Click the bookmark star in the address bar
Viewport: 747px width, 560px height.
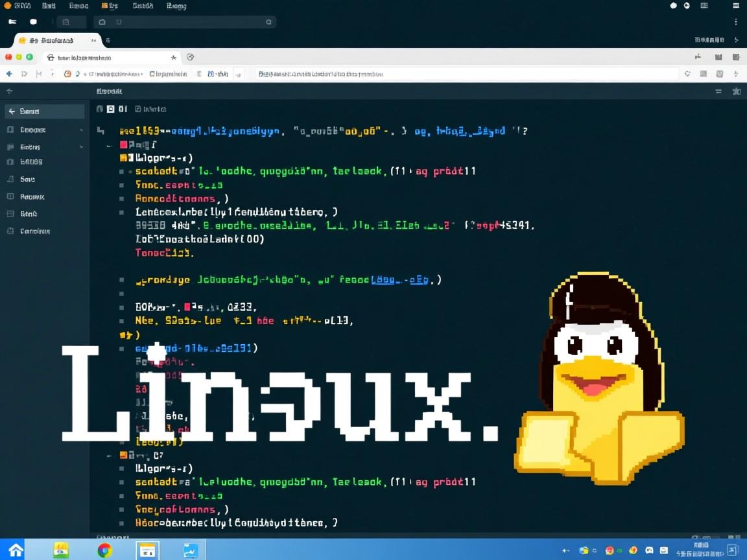tap(174, 57)
